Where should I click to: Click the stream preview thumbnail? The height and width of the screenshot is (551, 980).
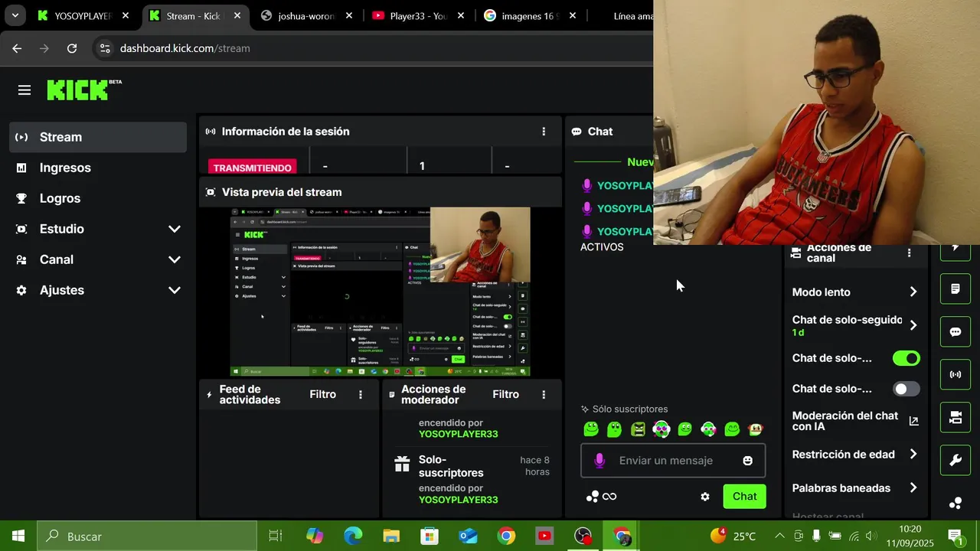point(380,292)
